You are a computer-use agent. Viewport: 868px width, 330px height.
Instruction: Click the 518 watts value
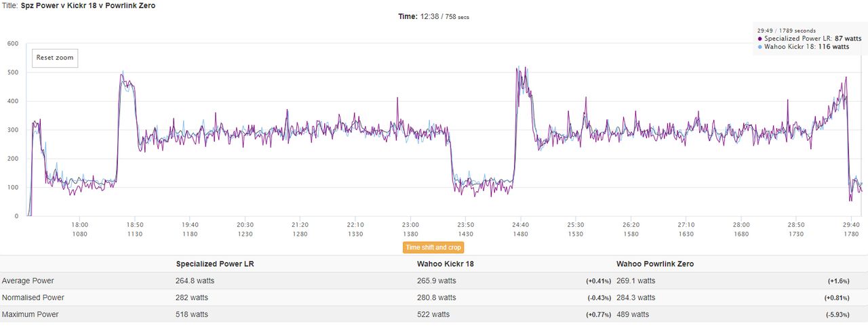coord(192,314)
